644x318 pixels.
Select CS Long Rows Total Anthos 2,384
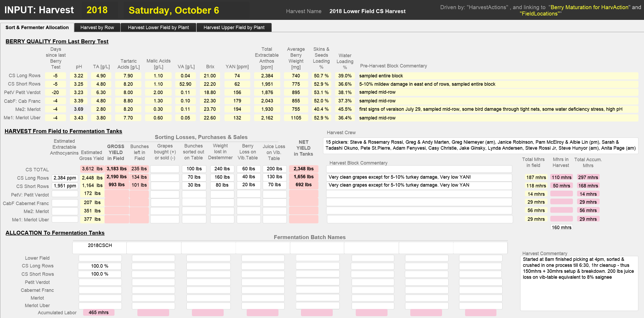267,76
